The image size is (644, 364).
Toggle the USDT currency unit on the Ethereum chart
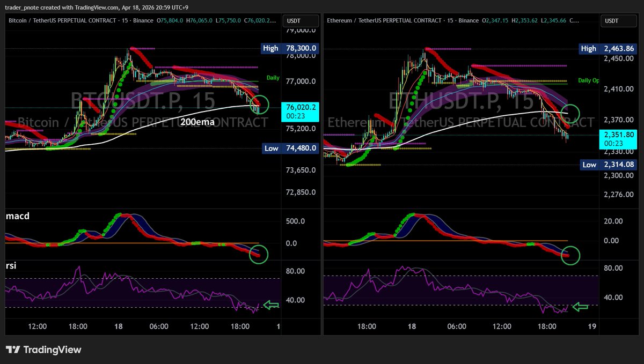click(618, 20)
